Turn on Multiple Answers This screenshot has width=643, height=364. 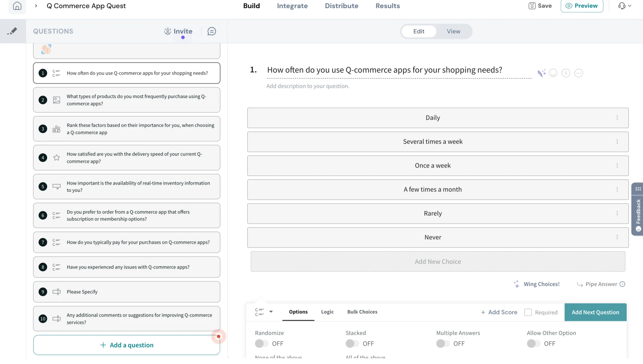[443, 343]
